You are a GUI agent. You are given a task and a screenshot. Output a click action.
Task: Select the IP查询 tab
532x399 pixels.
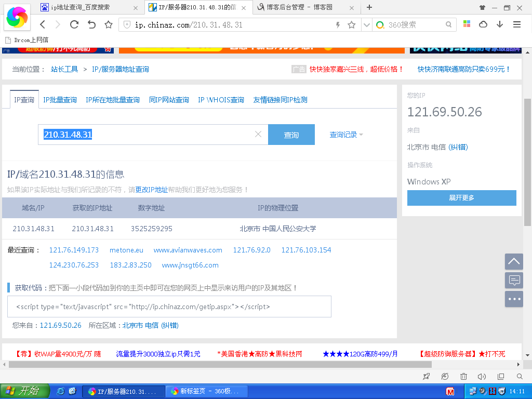point(24,100)
